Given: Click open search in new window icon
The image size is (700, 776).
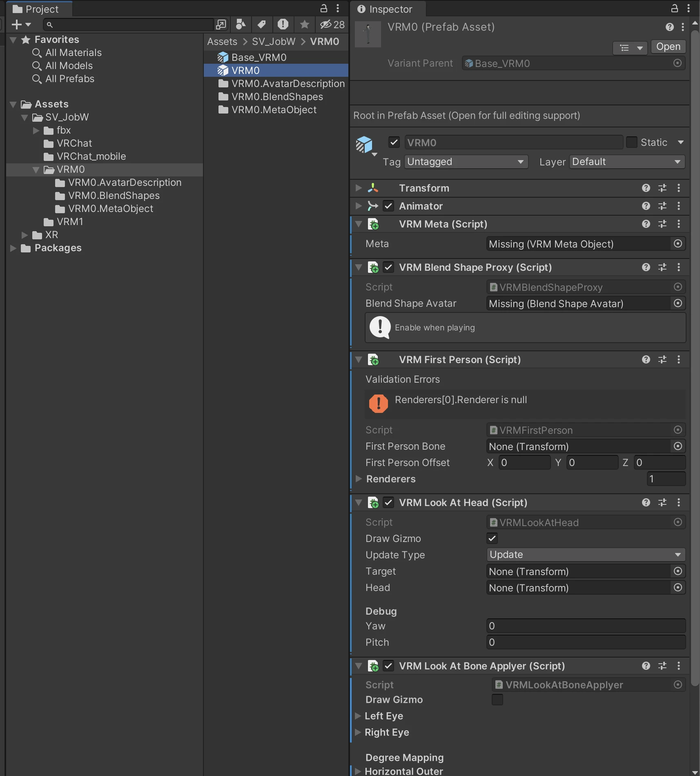Looking at the screenshot, I should point(221,25).
